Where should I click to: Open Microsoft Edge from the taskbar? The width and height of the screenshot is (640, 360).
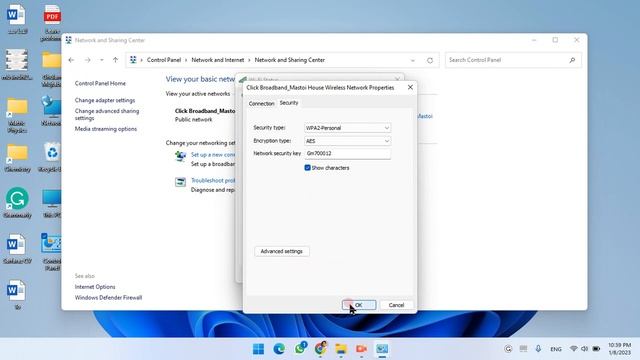coord(279,349)
